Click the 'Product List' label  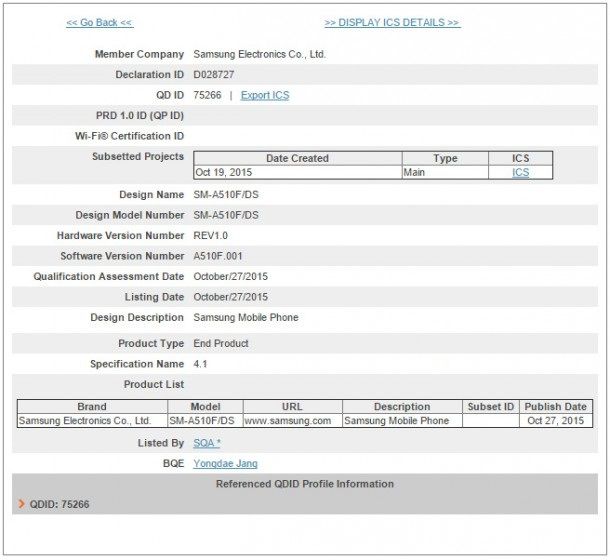pos(154,384)
